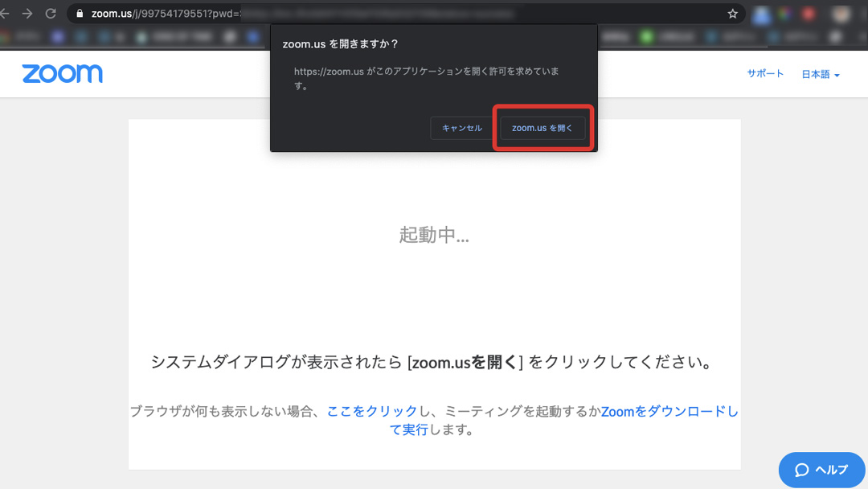Reload the page with refresh icon
Image resolution: width=868 pixels, height=489 pixels.
51,14
